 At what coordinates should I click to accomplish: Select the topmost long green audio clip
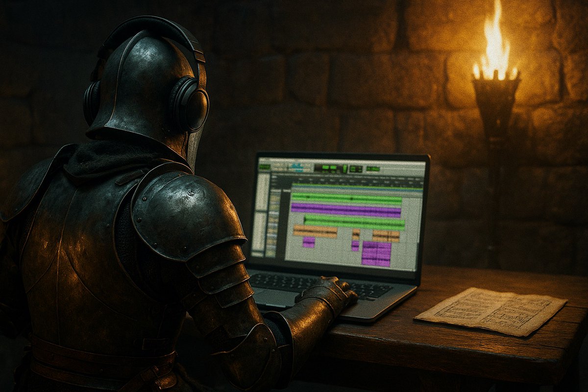click(346, 198)
